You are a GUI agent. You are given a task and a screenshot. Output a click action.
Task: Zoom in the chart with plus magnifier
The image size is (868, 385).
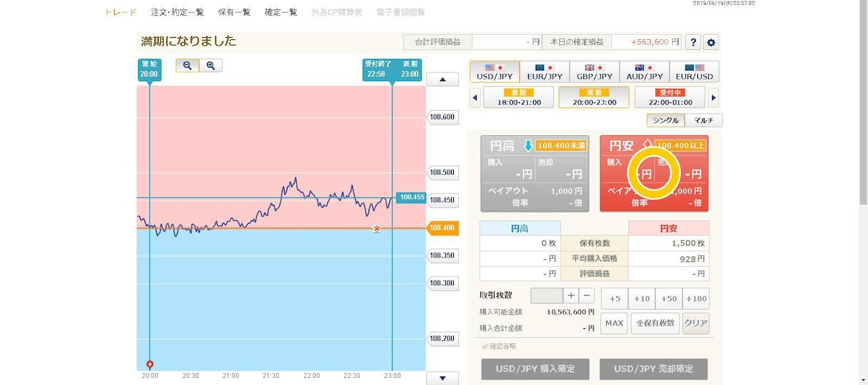click(211, 65)
